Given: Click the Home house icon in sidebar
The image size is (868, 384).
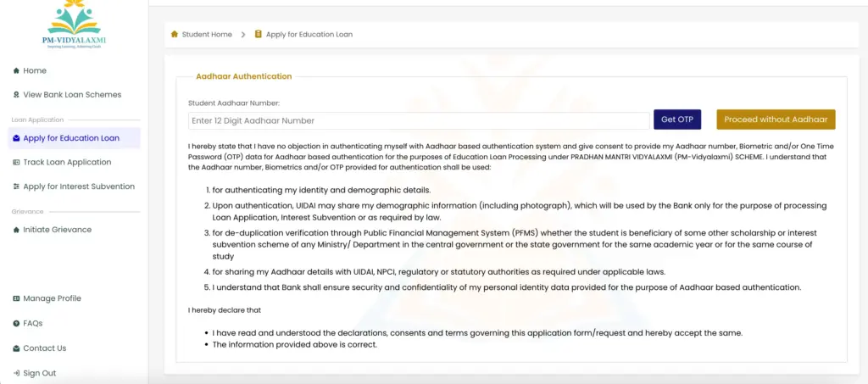Looking at the screenshot, I should 16,71.
